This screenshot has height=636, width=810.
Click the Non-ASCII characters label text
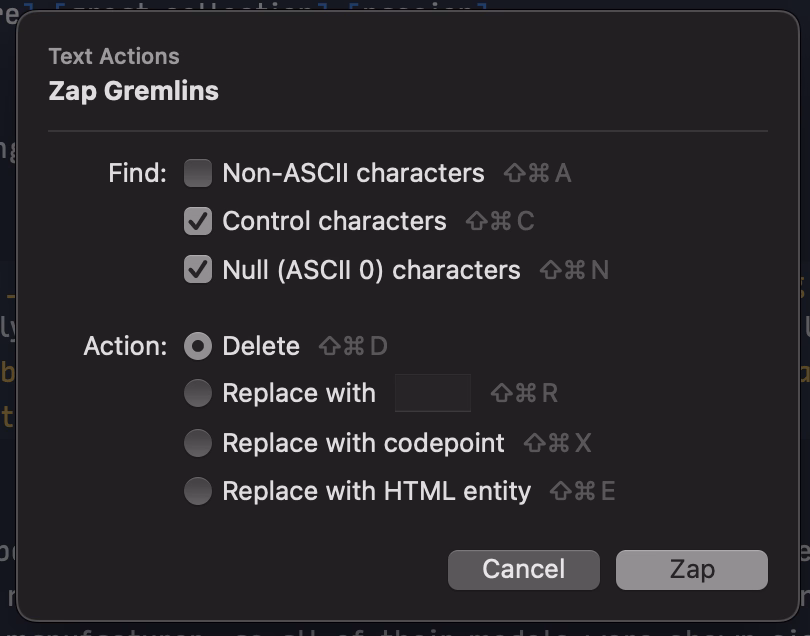(x=353, y=173)
